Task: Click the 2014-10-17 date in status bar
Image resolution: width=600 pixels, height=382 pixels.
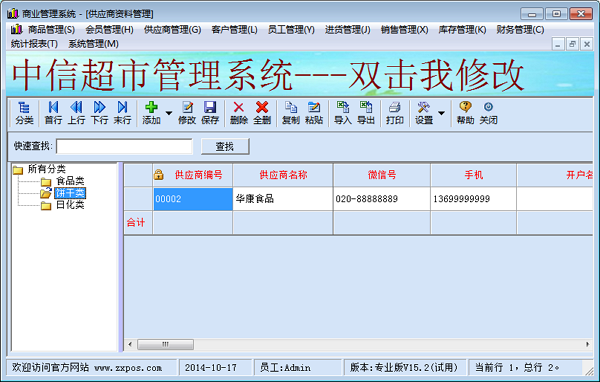Action: pyautogui.click(x=211, y=368)
